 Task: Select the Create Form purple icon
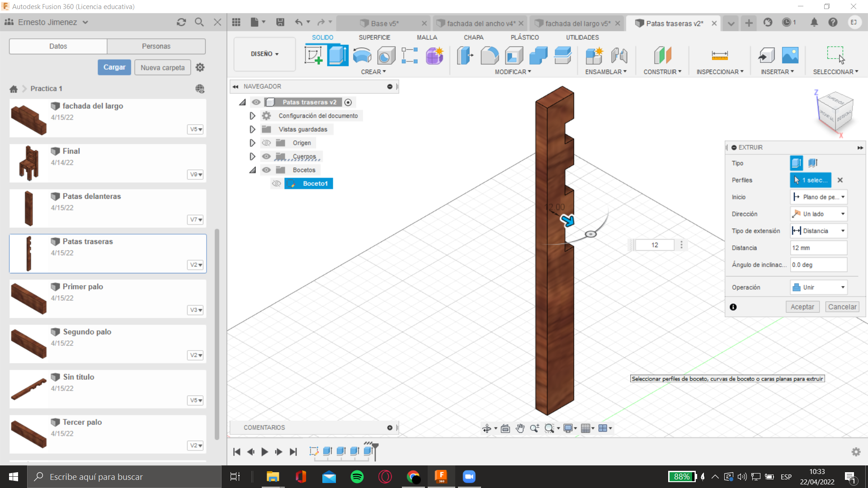434,56
